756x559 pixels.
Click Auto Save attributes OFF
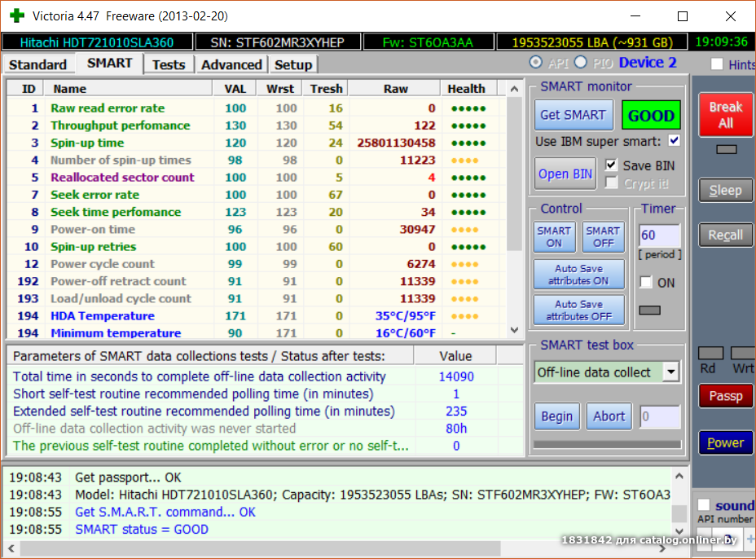[x=578, y=310]
